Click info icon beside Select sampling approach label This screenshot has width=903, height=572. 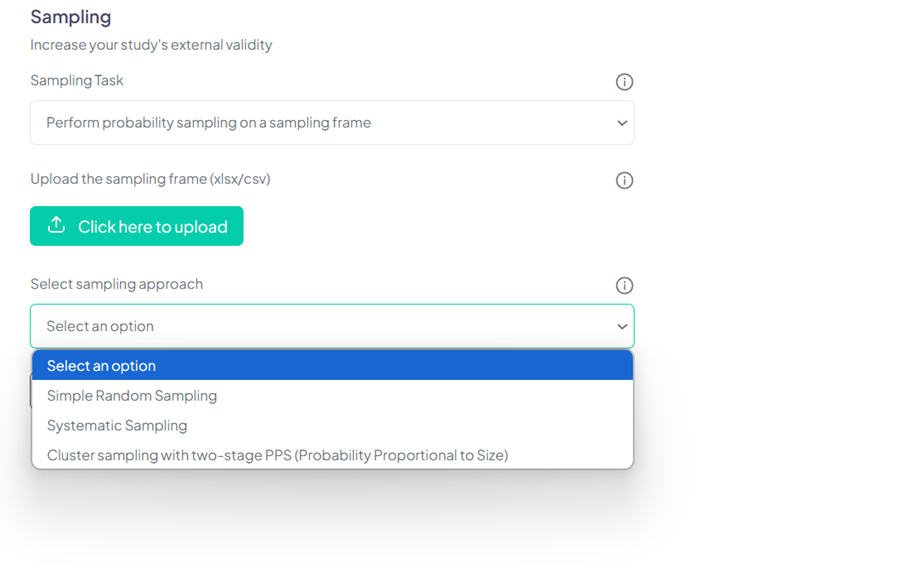coord(624,286)
